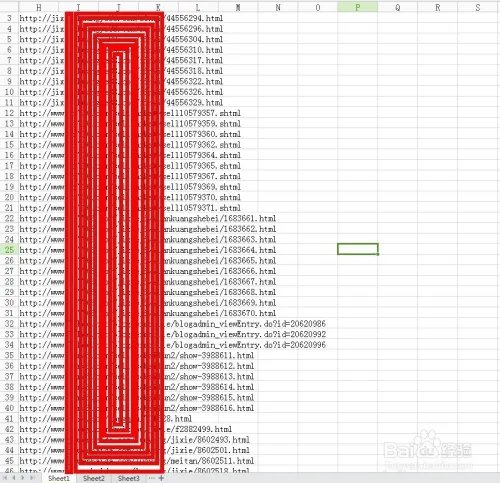Click the active selected cell P25
500x483 pixels.
358,249
